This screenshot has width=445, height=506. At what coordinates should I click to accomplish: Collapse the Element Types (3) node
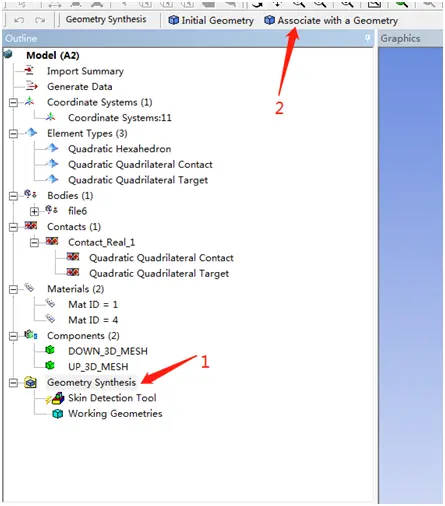13,134
